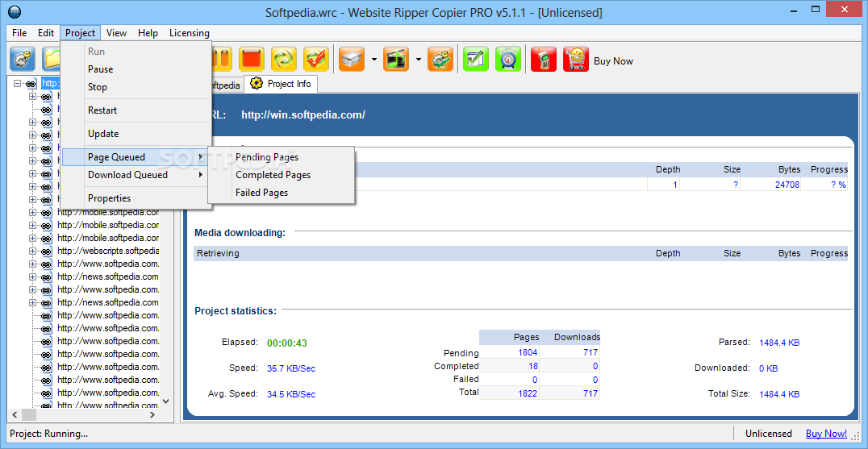This screenshot has height=449, width=868.
Task: Click the Buy Now toolbar label
Action: coord(613,60)
